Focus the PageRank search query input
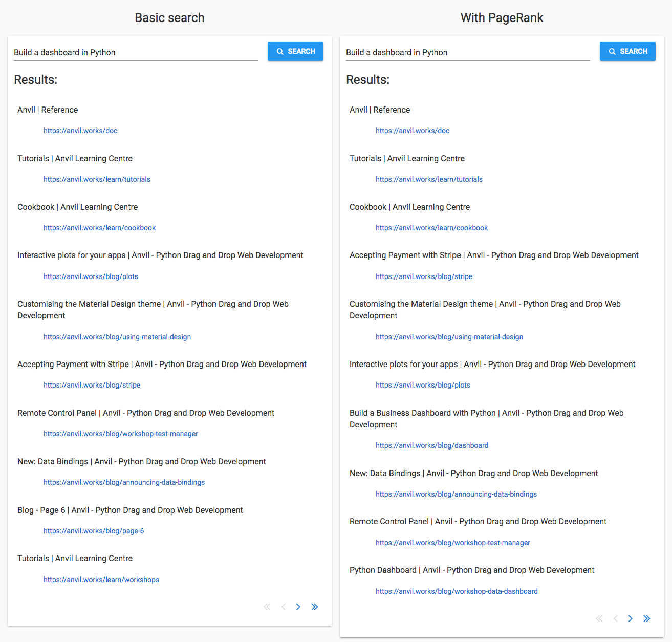 tap(468, 52)
